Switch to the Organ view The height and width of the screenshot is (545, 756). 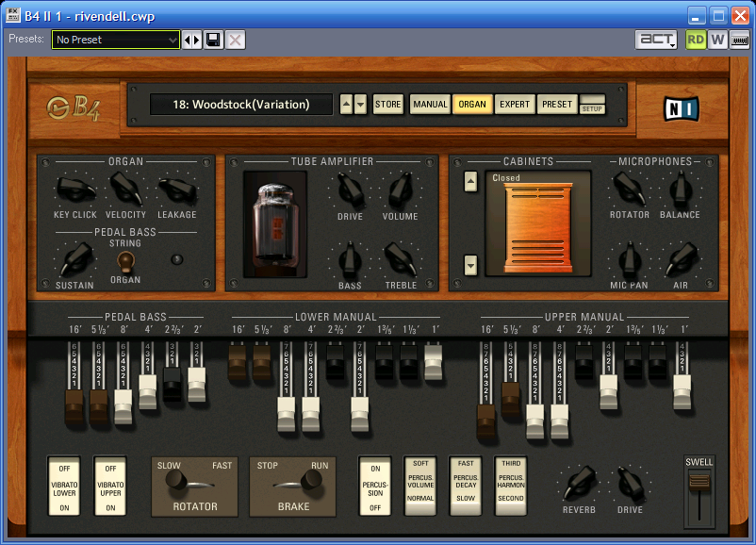[472, 104]
